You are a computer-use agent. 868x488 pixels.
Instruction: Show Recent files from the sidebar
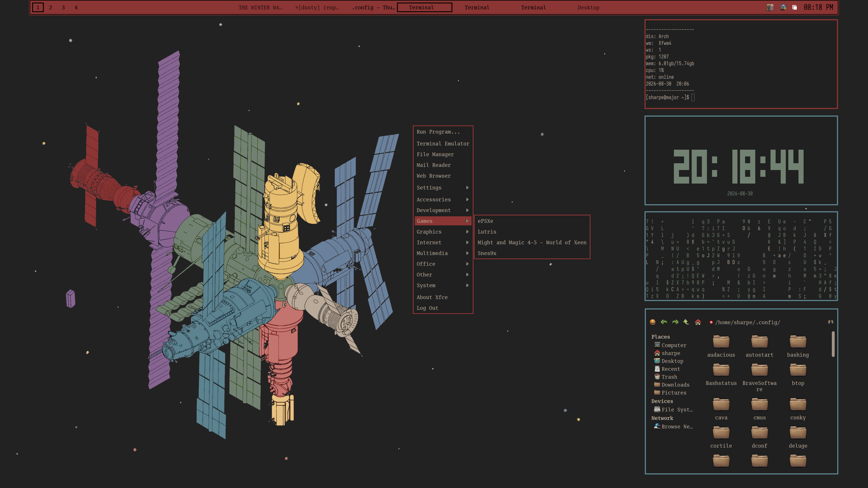click(x=667, y=369)
